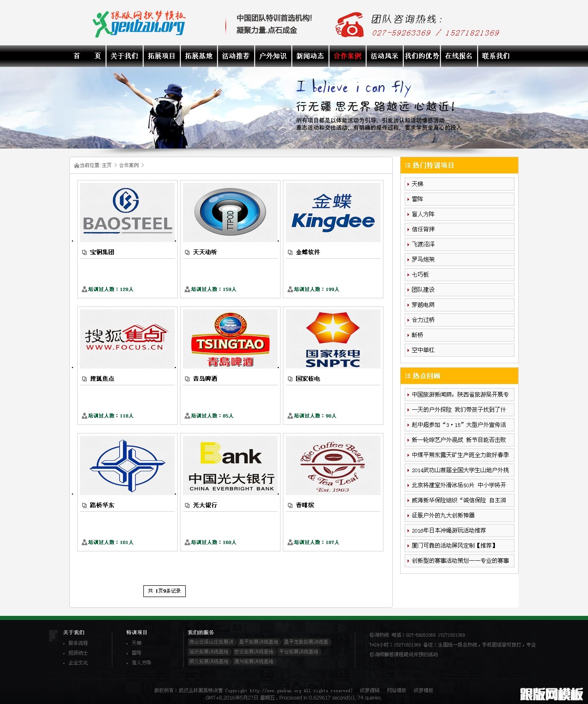
Task: Click footer tag 唐山云泽山庄拓展训
Action: [211, 642]
